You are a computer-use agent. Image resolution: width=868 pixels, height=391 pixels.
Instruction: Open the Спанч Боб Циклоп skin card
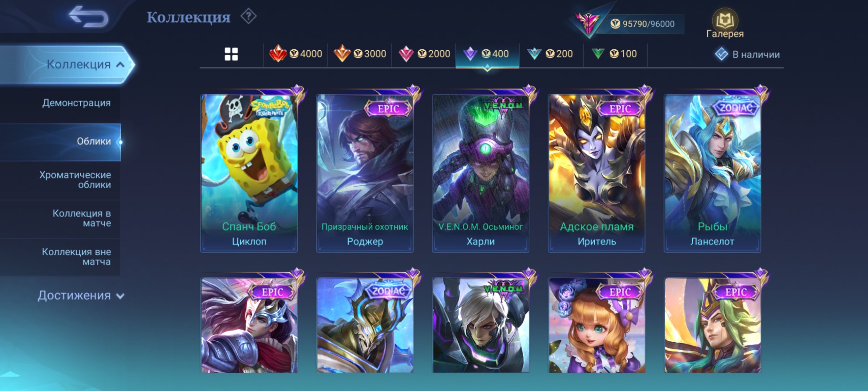click(249, 173)
